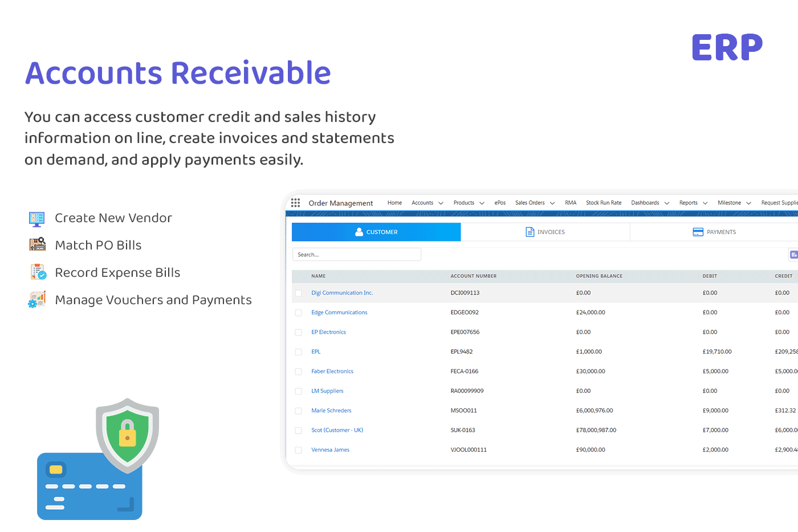This screenshot has width=798, height=532.
Task: Click the Payments credit card icon
Action: pos(698,232)
